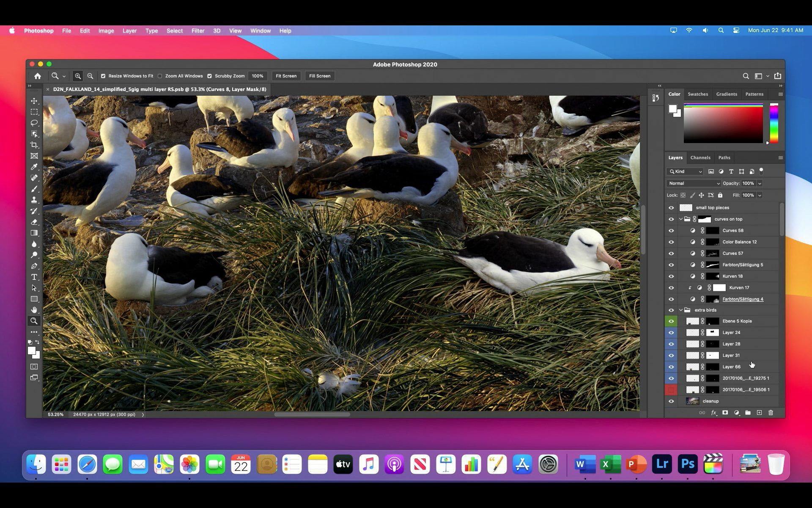This screenshot has width=812, height=508.
Task: Select the Object Selection tool
Action: (x=34, y=134)
